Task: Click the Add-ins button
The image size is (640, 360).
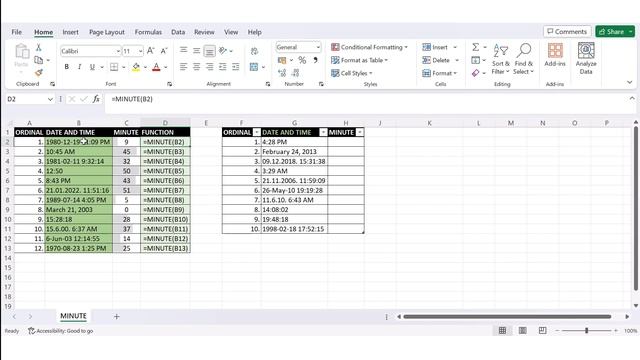Action: coord(555,55)
